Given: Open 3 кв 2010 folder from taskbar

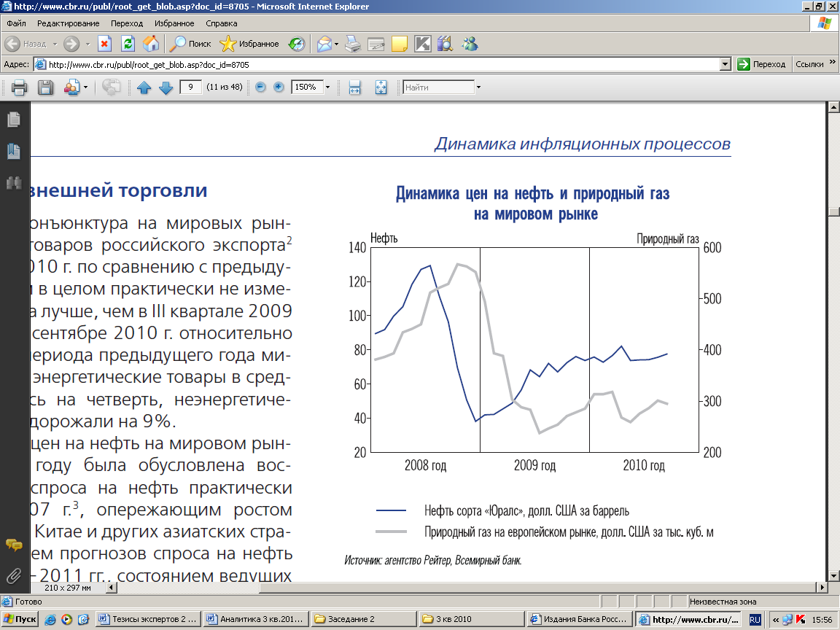Looking at the screenshot, I should coord(472,619).
